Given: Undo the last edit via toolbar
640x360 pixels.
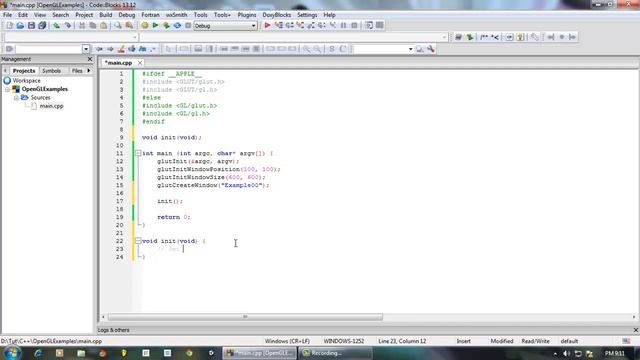Looking at the screenshot, I should 56,25.
